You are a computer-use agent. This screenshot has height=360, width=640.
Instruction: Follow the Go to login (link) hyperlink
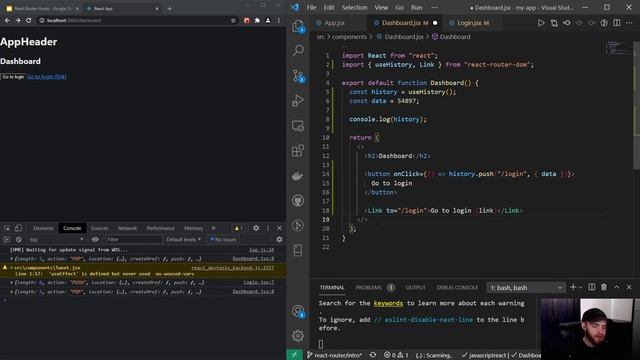coord(47,77)
